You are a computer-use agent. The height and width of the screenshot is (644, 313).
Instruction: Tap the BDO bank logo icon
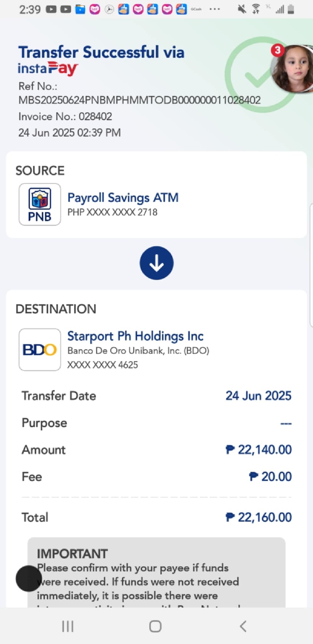tap(40, 350)
